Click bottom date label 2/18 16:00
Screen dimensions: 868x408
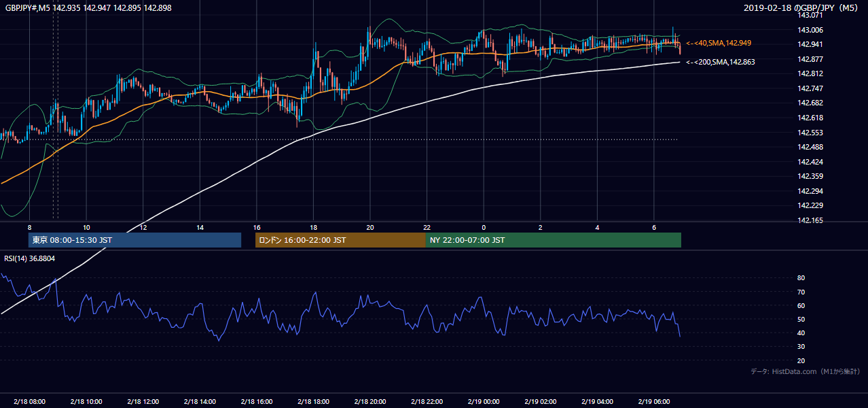(257, 401)
